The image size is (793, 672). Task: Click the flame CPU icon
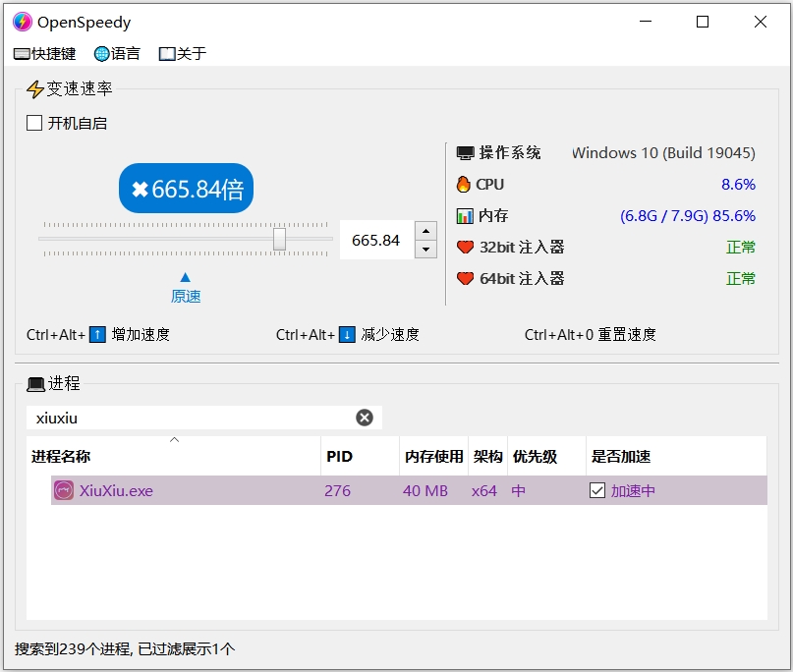click(463, 184)
